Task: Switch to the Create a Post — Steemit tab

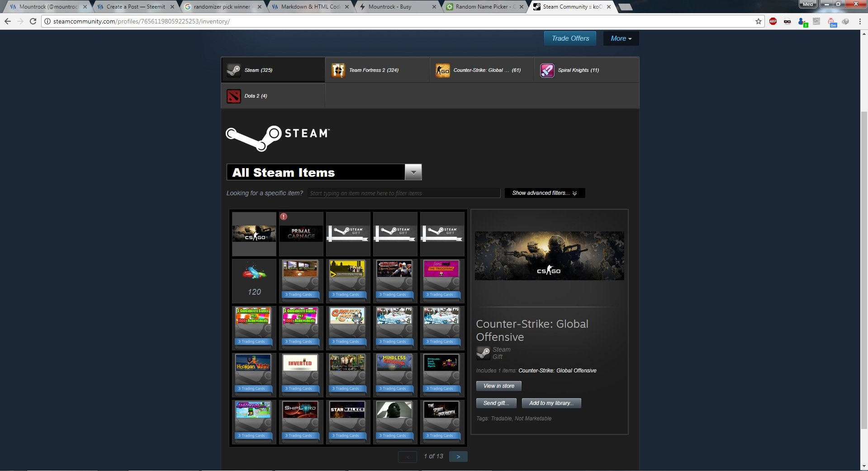Action: tap(135, 7)
